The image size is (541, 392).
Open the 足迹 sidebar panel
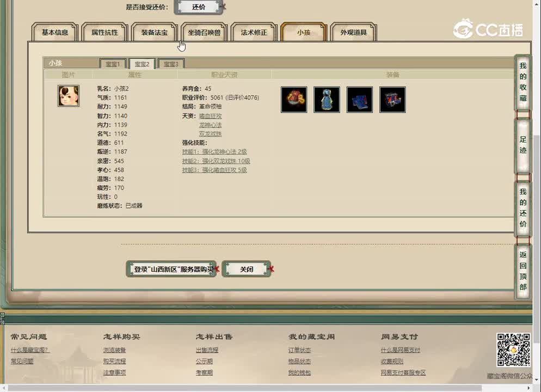pos(522,144)
